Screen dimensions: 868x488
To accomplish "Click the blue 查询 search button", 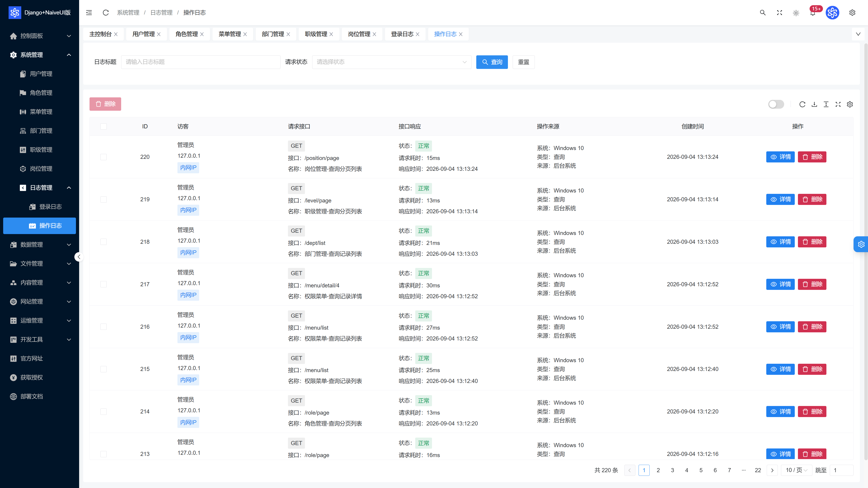I will (x=492, y=62).
